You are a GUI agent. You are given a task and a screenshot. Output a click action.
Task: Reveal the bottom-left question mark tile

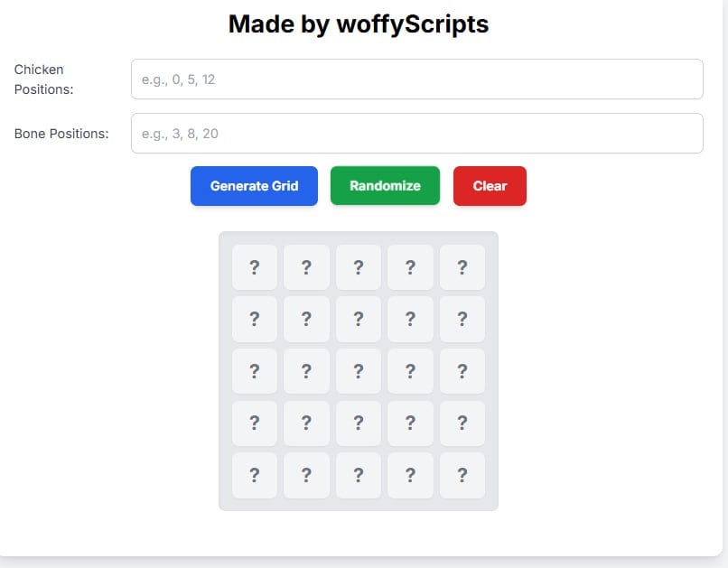point(255,475)
